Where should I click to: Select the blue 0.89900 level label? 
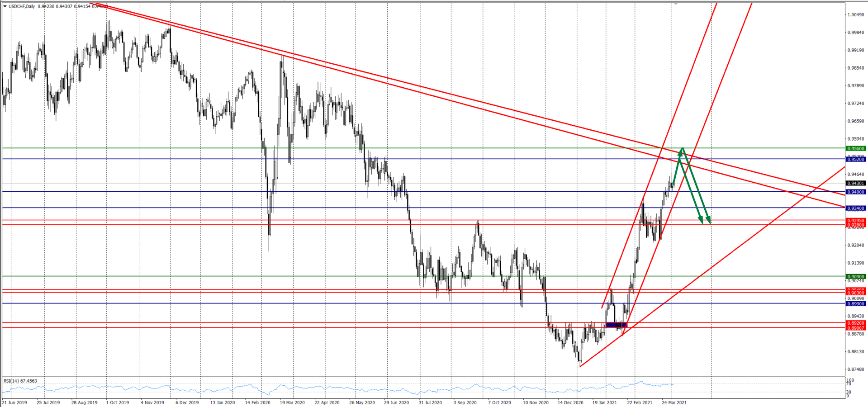point(855,304)
